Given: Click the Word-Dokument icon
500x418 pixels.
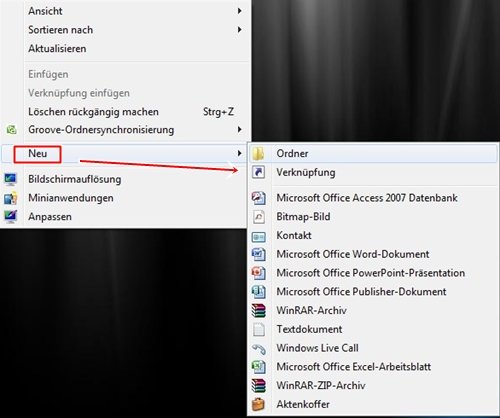Looking at the screenshot, I should [x=258, y=254].
